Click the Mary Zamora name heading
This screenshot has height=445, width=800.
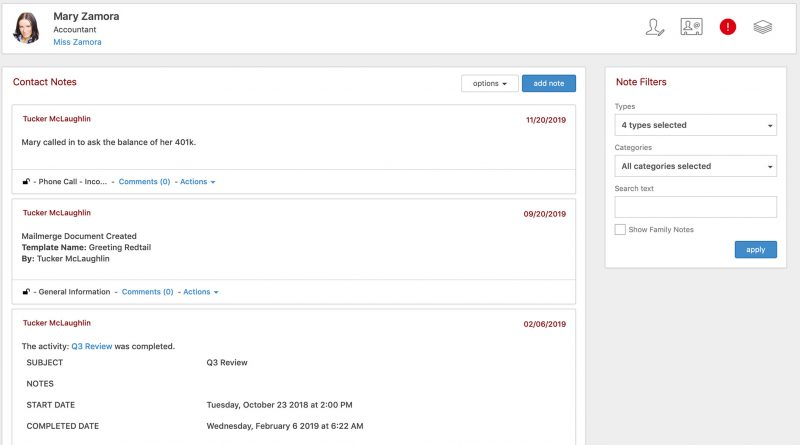86,16
